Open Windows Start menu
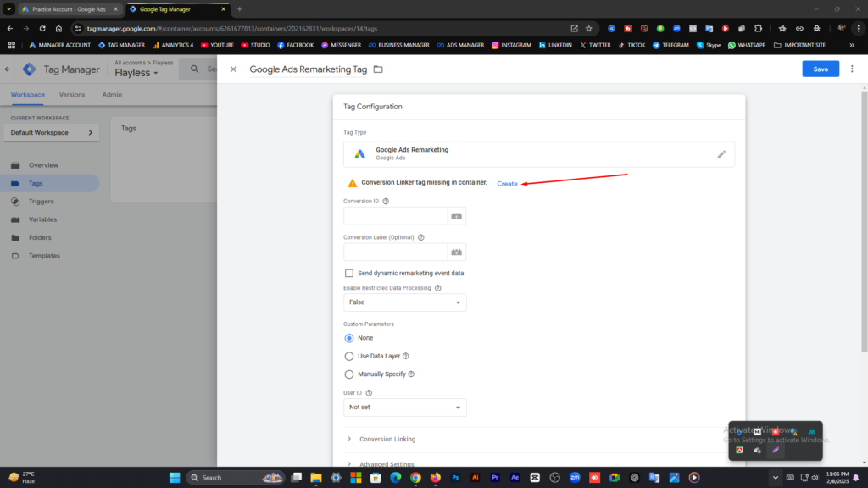Screen dimensions: 868x488 coord(175,478)
